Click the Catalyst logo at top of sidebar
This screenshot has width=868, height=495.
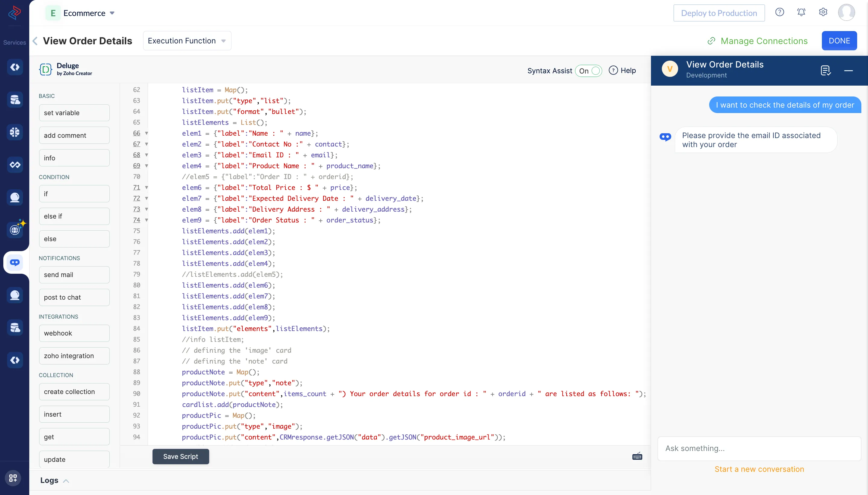(14, 13)
